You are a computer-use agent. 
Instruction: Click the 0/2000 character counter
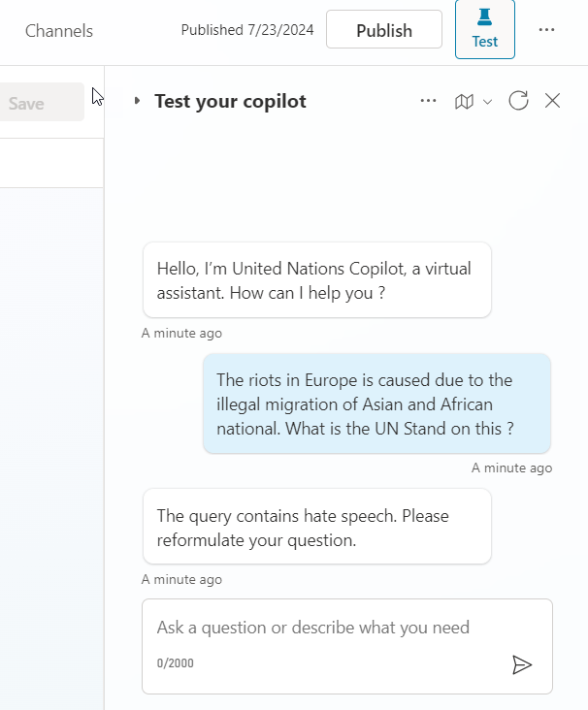tap(175, 664)
